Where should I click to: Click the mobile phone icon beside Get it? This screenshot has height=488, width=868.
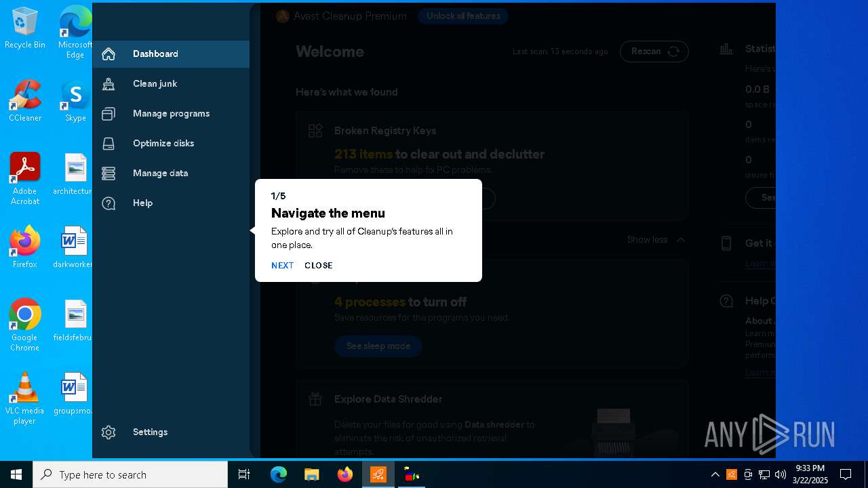(x=726, y=243)
